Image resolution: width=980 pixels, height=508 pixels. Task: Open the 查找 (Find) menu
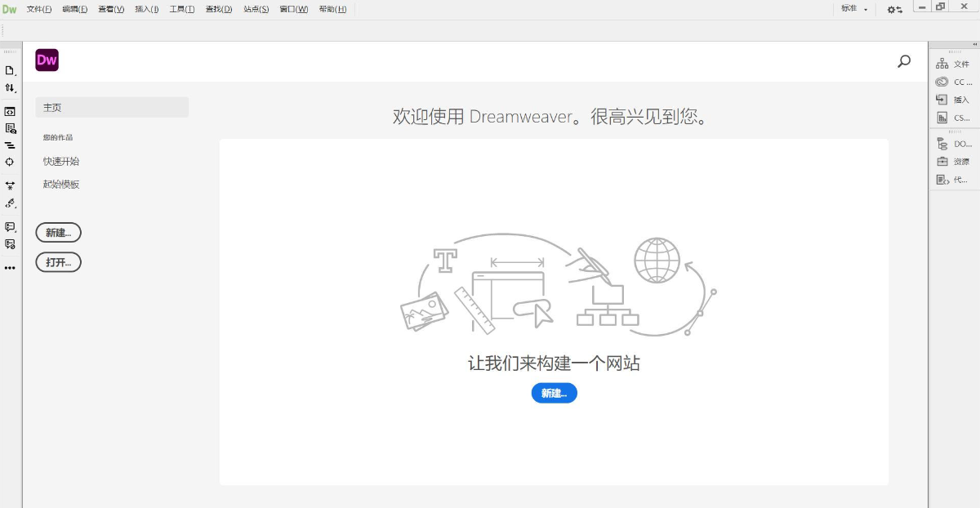219,9
